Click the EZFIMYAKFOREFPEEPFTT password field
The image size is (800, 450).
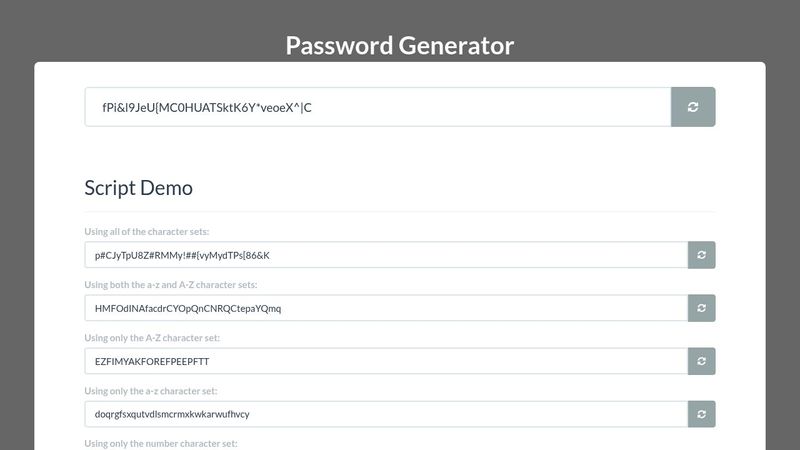coord(386,361)
